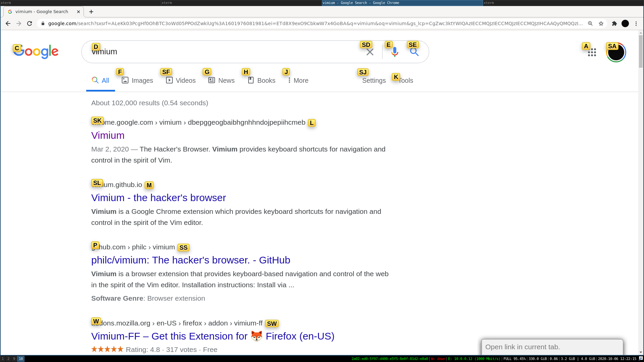Click the zoom icon in the address bar
644x362 pixels.
pyautogui.click(x=590, y=23)
